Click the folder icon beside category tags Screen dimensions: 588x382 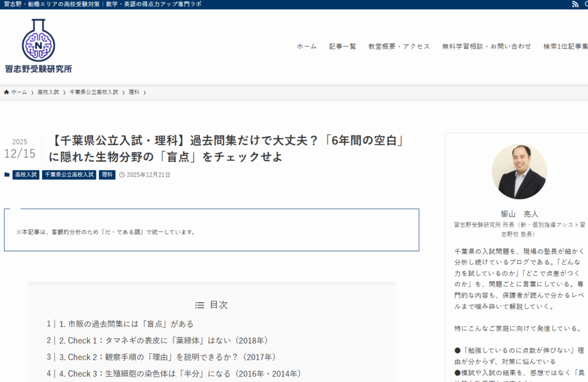point(7,175)
